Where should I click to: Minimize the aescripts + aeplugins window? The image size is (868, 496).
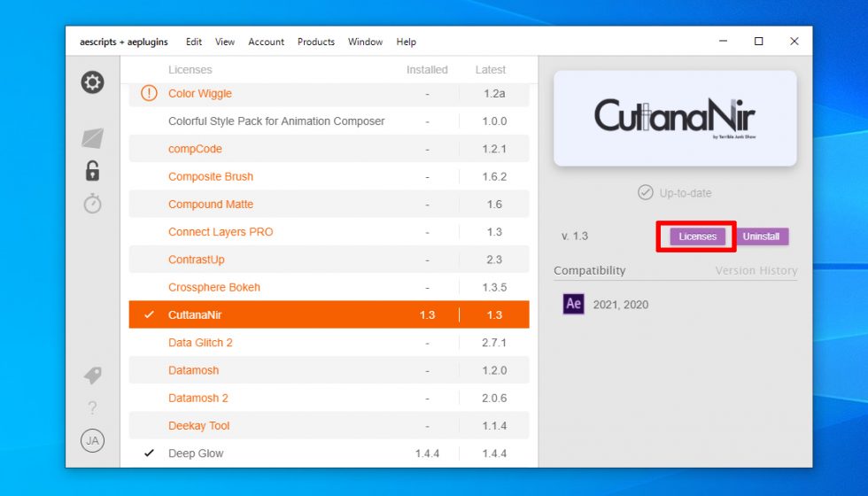click(723, 41)
